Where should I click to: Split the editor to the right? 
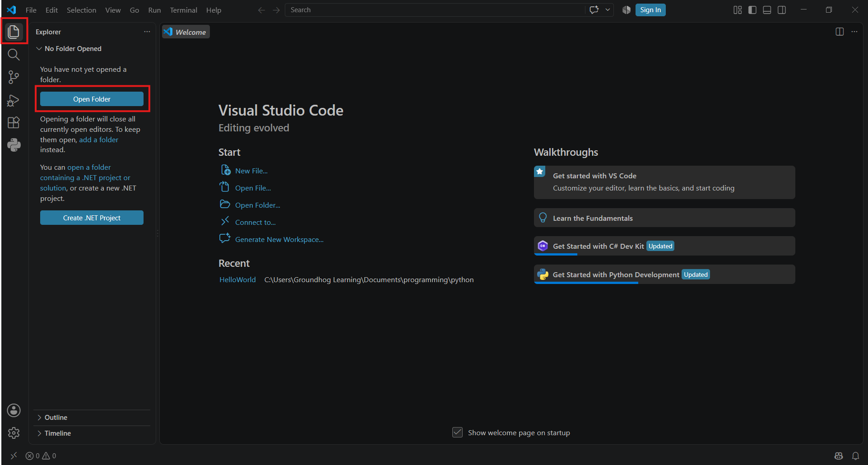click(840, 32)
